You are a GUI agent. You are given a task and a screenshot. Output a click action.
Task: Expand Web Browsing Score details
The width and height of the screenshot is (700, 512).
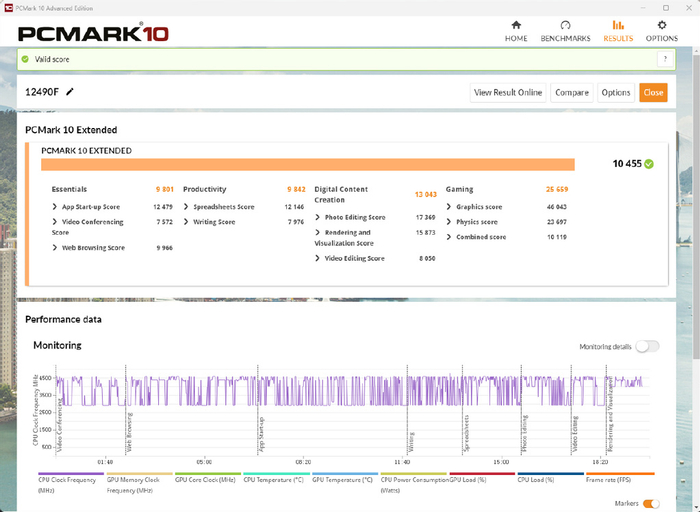[54, 248]
